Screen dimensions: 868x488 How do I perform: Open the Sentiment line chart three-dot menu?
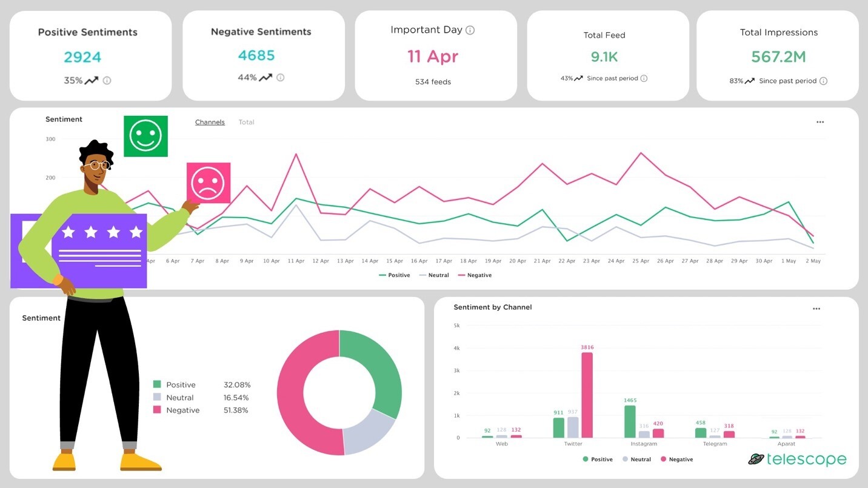point(820,122)
